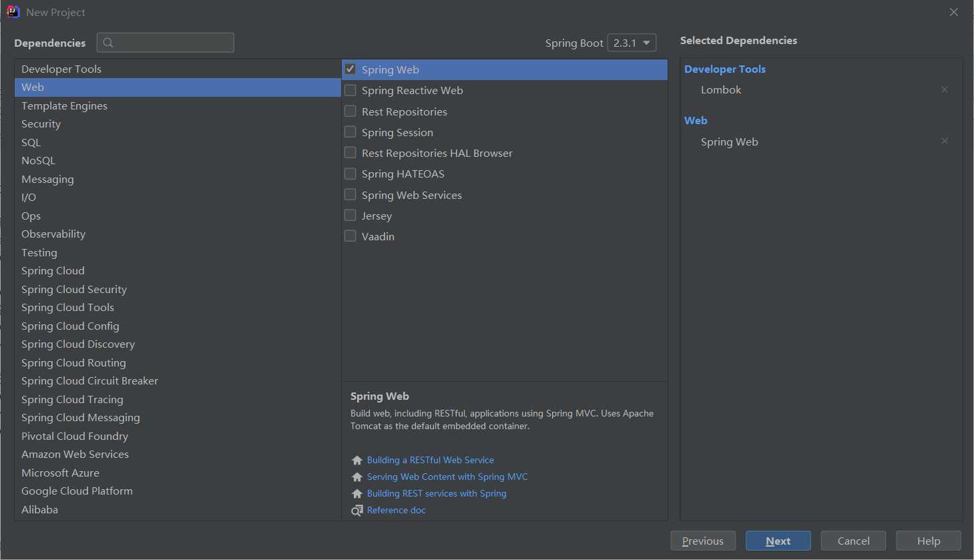Select the Web category

178,87
